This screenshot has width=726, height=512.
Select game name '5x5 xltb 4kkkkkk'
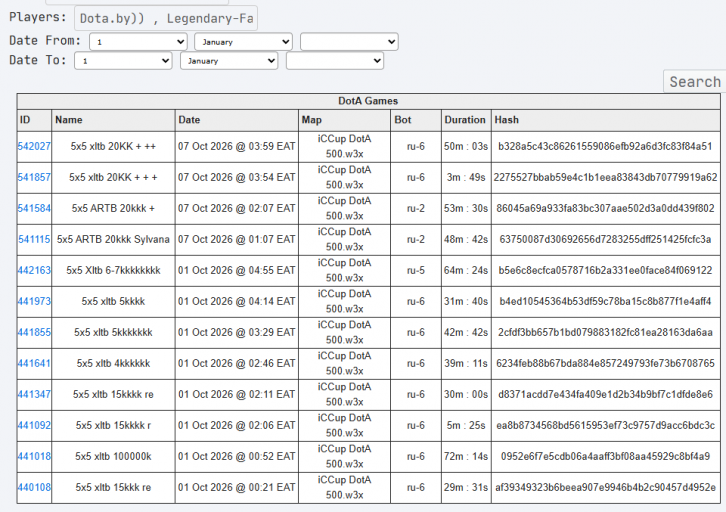click(x=113, y=363)
